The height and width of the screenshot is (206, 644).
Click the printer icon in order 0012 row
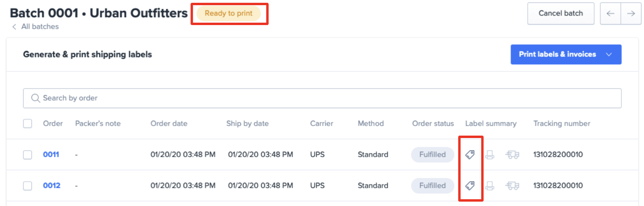[490, 185]
